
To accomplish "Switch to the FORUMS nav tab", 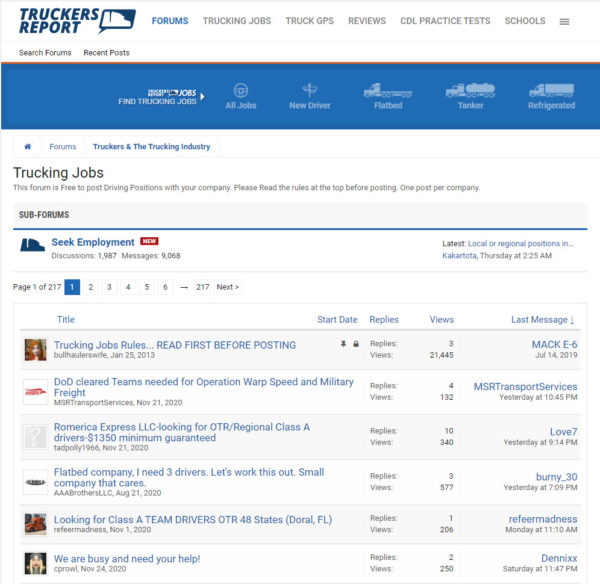I will click(x=170, y=21).
